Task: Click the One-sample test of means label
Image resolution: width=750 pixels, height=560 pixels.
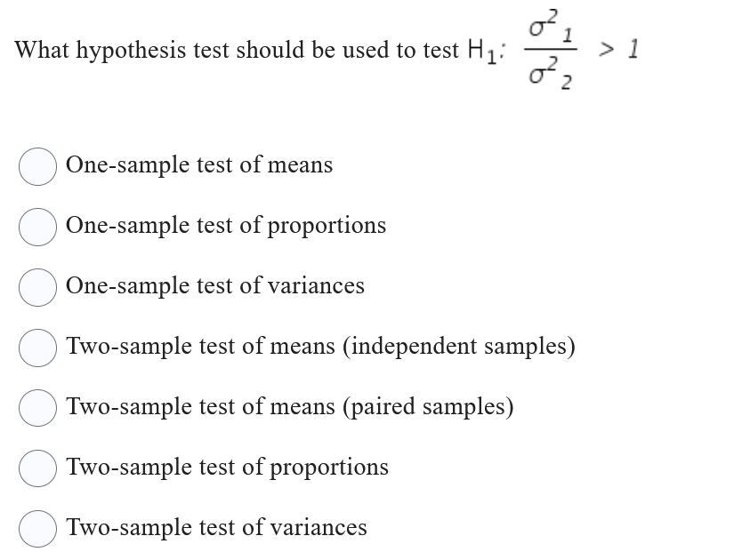Action: (200, 165)
